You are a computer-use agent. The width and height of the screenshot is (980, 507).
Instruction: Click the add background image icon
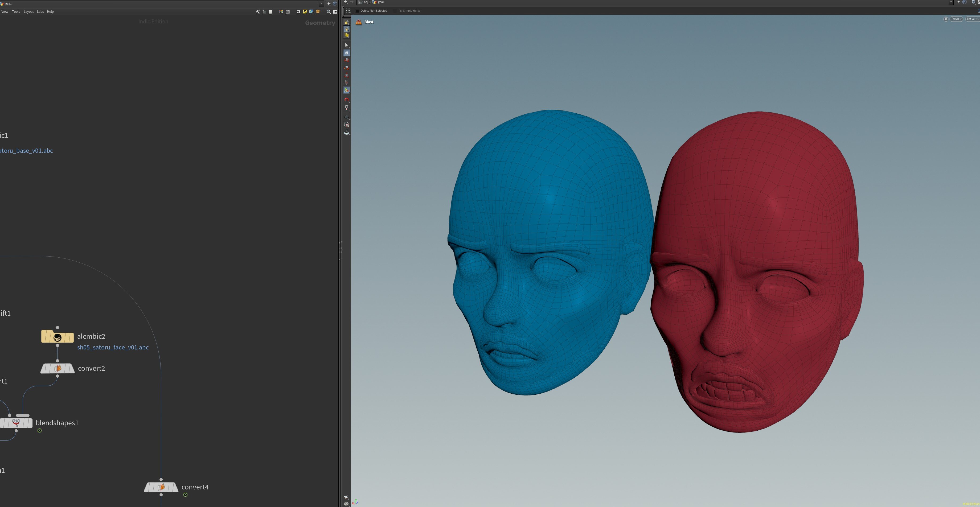pyautogui.click(x=311, y=11)
